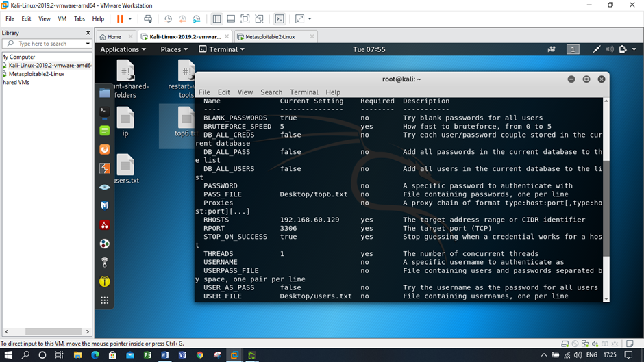Open Windows notification center
Image resolution: width=644 pixels, height=362 pixels.
click(628, 355)
